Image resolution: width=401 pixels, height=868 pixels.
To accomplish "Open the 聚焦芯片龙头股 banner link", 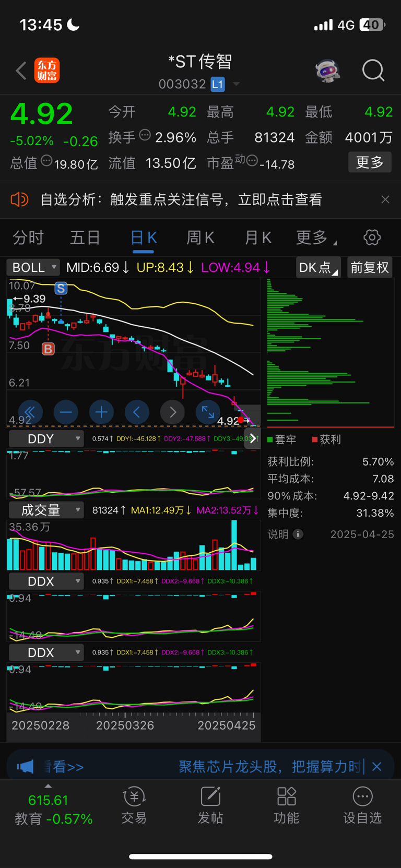I will coord(270,766).
